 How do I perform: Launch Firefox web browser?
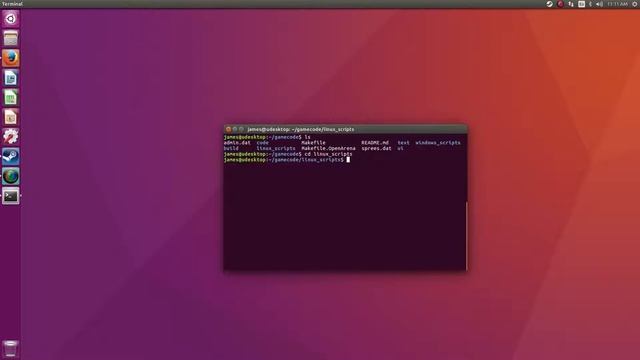pyautogui.click(x=11, y=58)
